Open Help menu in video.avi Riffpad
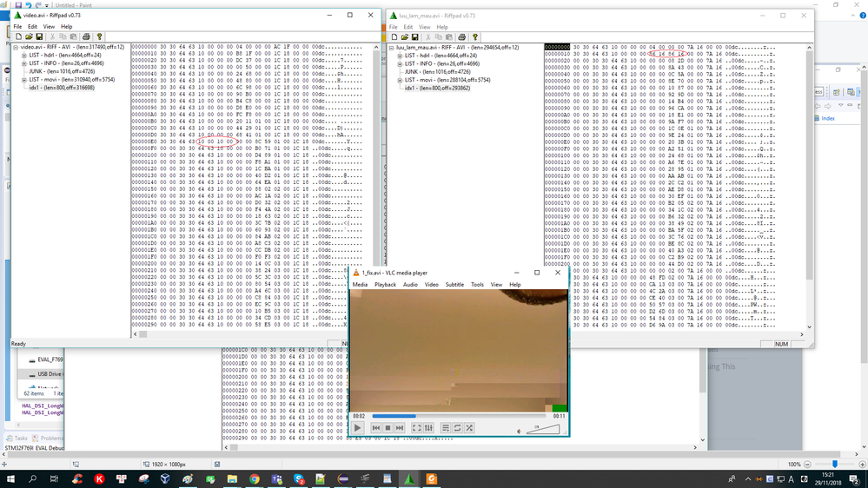 66,27
